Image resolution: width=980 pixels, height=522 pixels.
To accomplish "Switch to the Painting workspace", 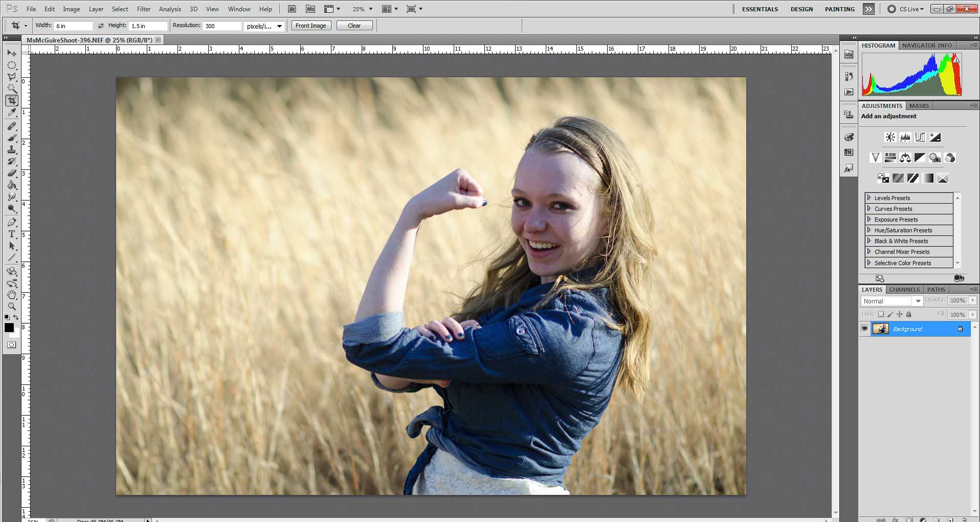I will tap(839, 9).
